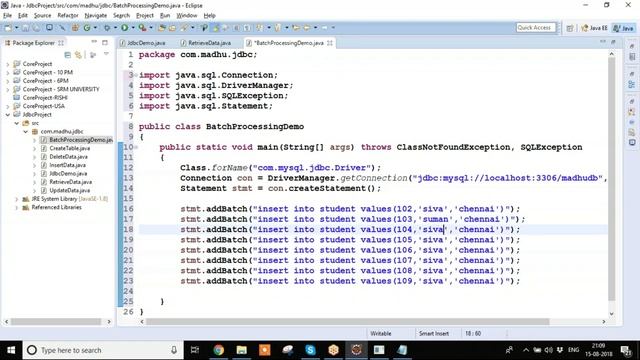
Task: Click the Package Explorer horizontal scrollbar
Action: (56, 322)
